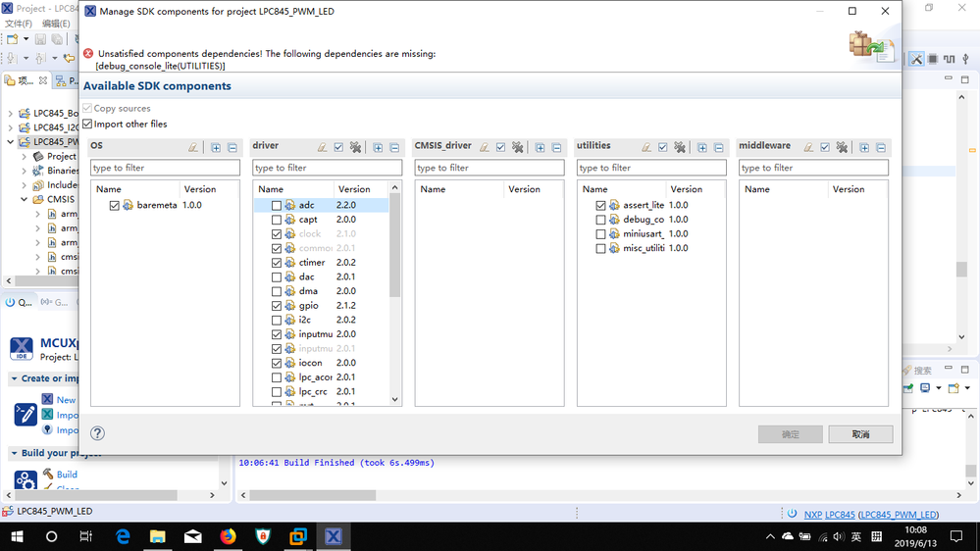The width and height of the screenshot is (980, 551).
Task: Expand the Binaries node in project tree
Action: pyautogui.click(x=24, y=171)
